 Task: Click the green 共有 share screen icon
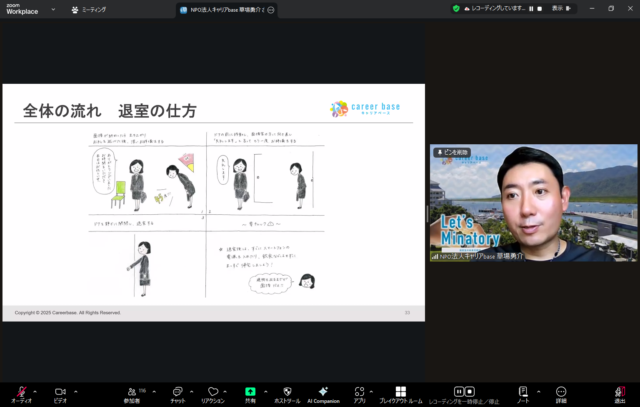click(x=250, y=392)
